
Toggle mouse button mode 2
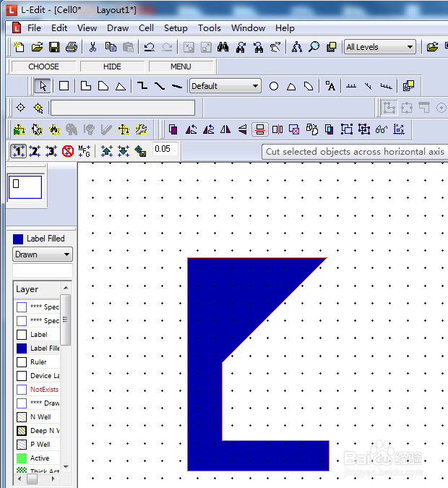[x=35, y=151]
